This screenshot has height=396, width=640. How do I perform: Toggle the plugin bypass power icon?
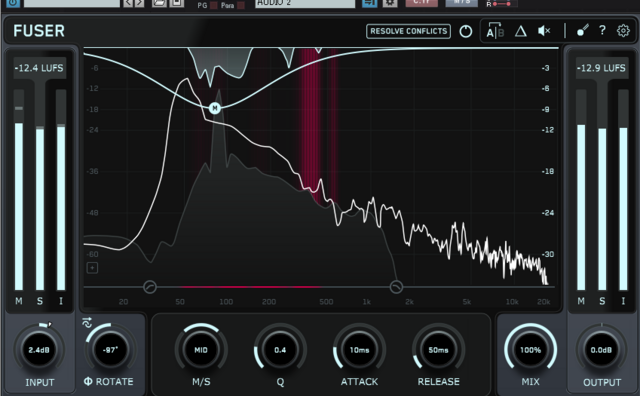point(466,31)
